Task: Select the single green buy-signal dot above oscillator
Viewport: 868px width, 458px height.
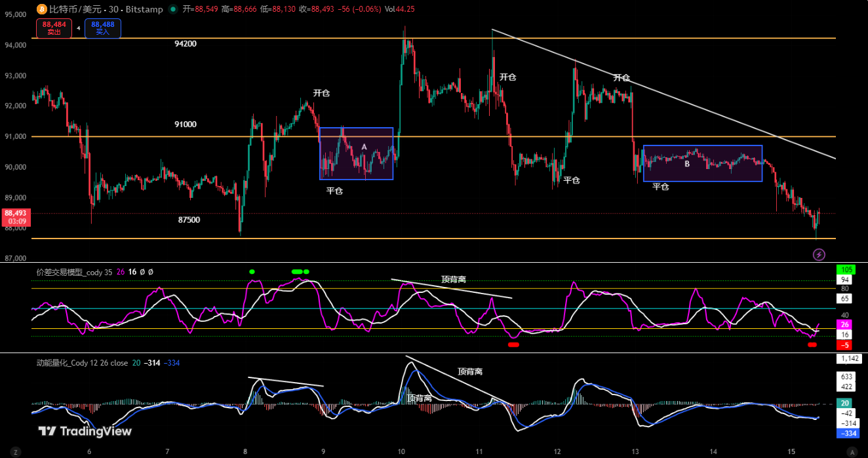Action: coord(251,270)
